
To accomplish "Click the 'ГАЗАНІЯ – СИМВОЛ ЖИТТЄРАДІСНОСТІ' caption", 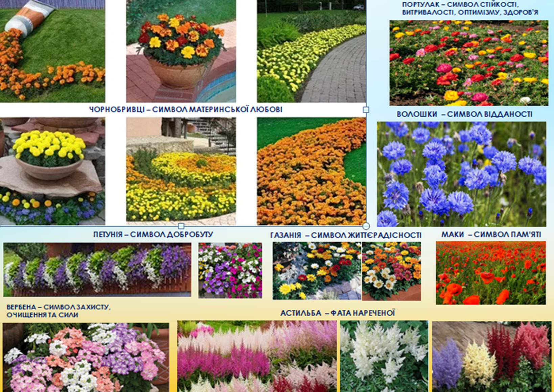I will 346,235.
